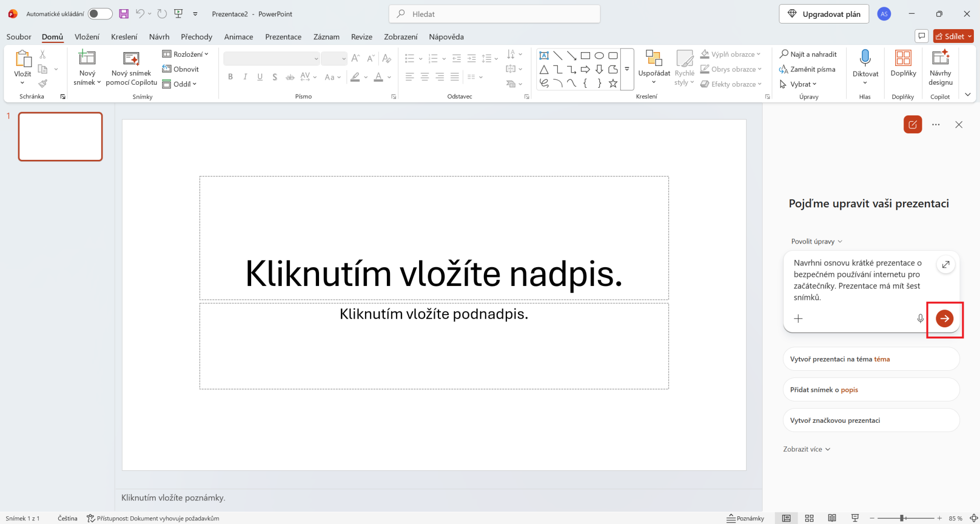The width and height of the screenshot is (980, 524).
Task: Click the plus icon in Copilot prompt box
Action: tap(798, 319)
